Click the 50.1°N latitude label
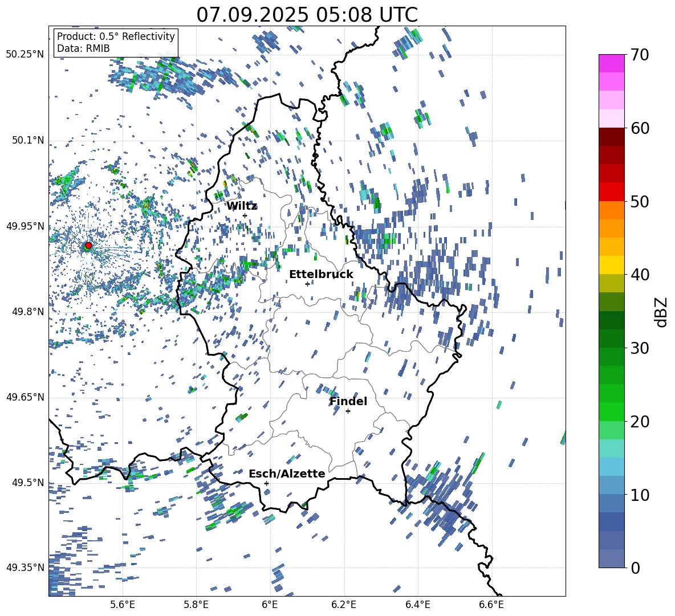This screenshot has height=616, width=675. pos(27,140)
